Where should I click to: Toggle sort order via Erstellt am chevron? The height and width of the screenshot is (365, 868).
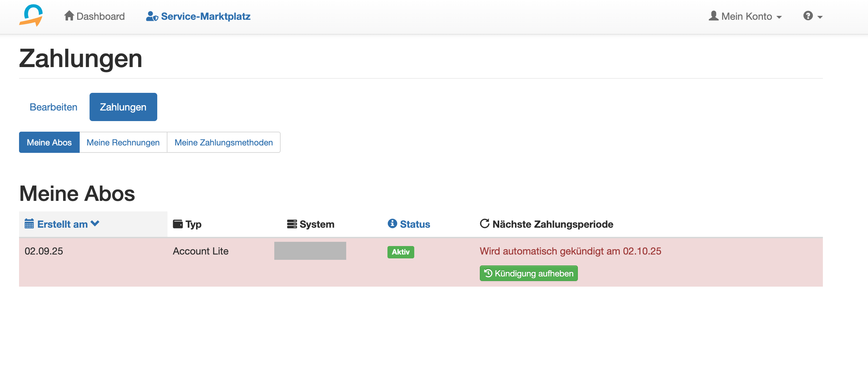pyautogui.click(x=95, y=223)
